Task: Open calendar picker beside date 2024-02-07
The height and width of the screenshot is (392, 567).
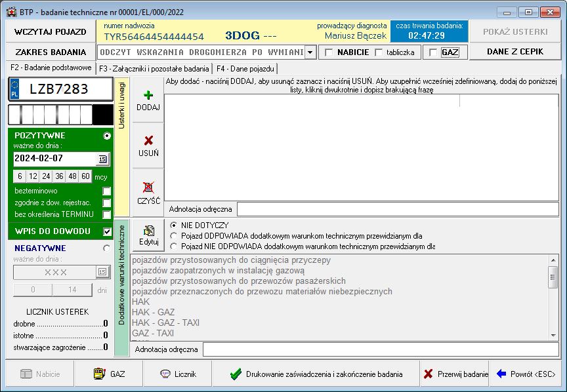Action: coord(102,159)
